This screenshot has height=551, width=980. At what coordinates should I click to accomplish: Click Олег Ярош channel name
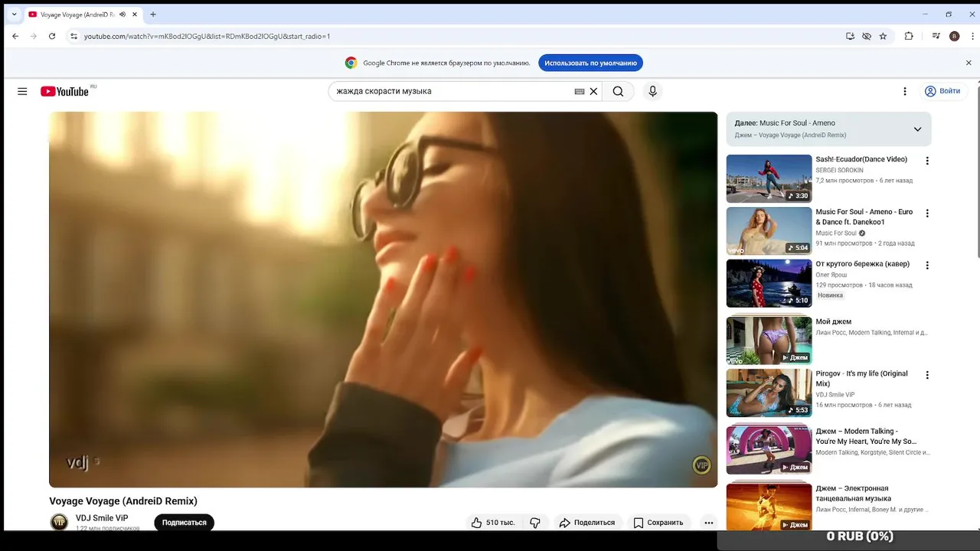pyautogui.click(x=831, y=275)
